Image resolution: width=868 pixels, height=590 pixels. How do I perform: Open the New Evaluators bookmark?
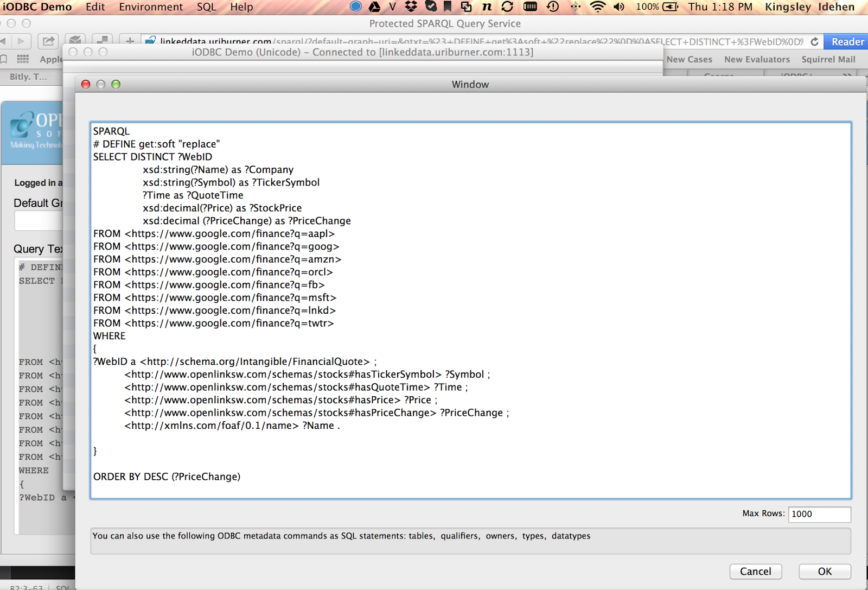tap(757, 59)
